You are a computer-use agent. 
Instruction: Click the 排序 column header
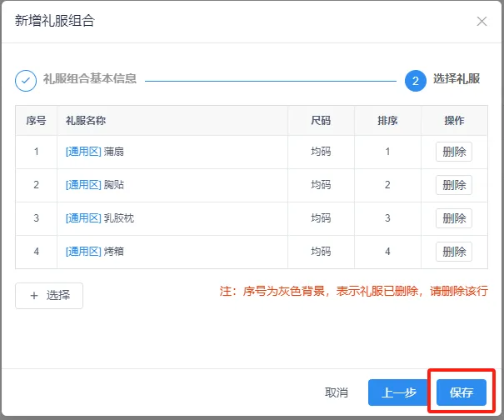387,121
